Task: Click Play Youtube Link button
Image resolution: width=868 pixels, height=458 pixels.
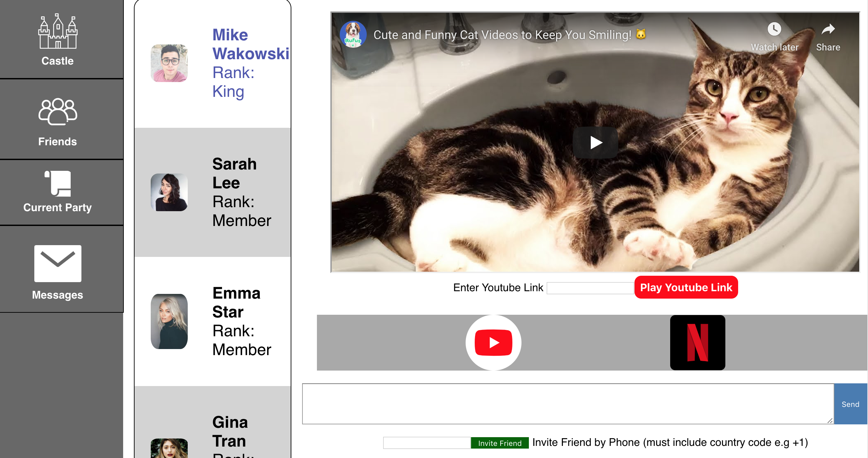Action: tap(686, 287)
